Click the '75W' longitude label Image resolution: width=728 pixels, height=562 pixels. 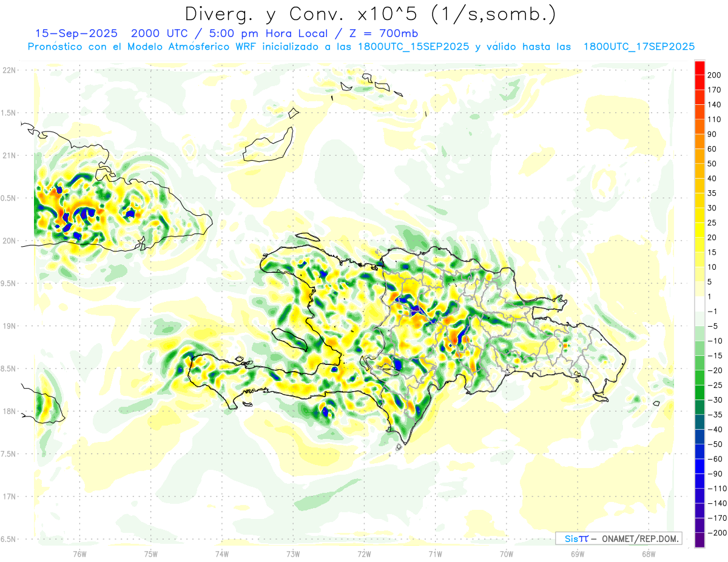pos(151,554)
